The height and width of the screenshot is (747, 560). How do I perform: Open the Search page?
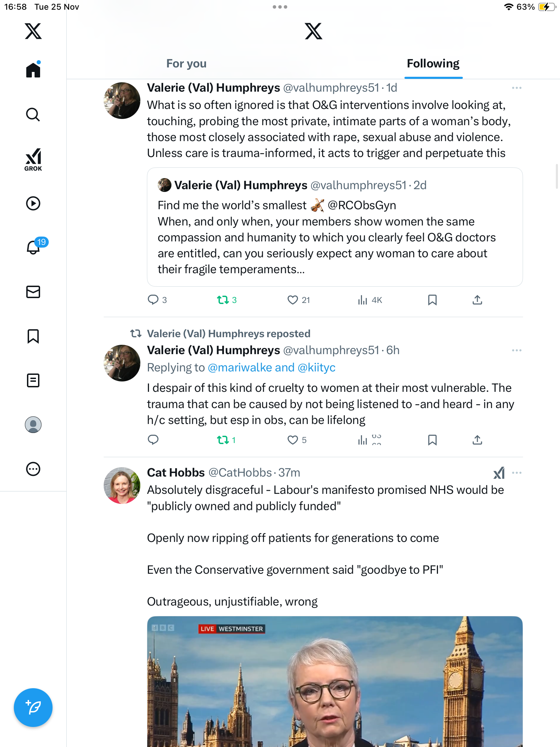coord(33,114)
